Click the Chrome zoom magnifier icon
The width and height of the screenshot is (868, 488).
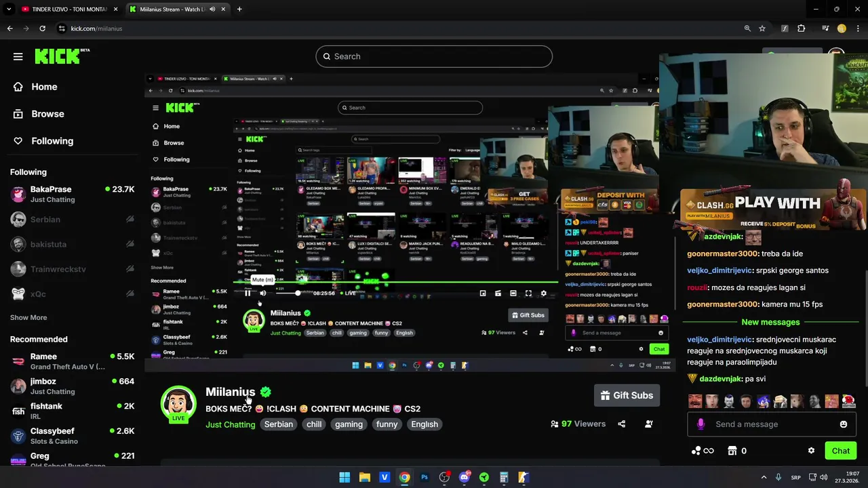coord(747,28)
